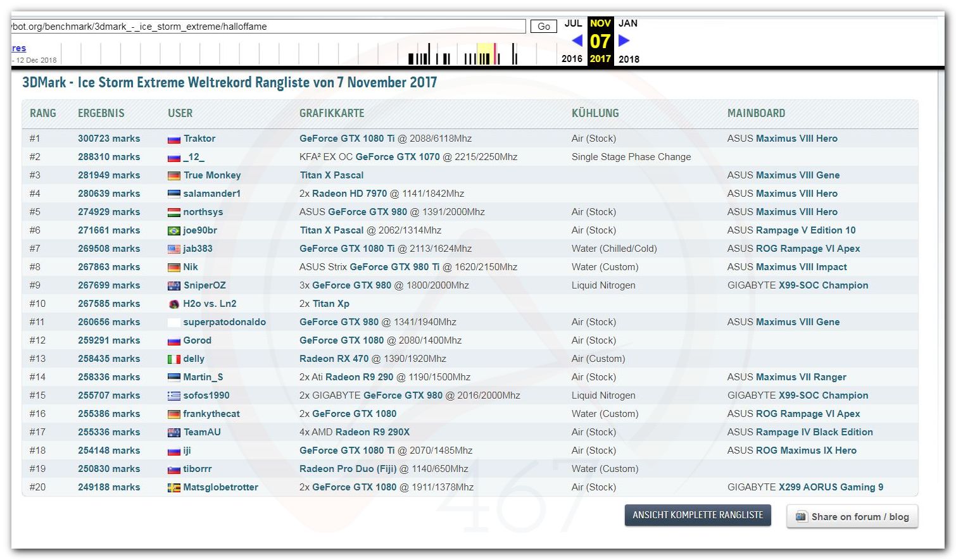Click the Brazilian flag beside joe90br
956x560 pixels.
[174, 231]
